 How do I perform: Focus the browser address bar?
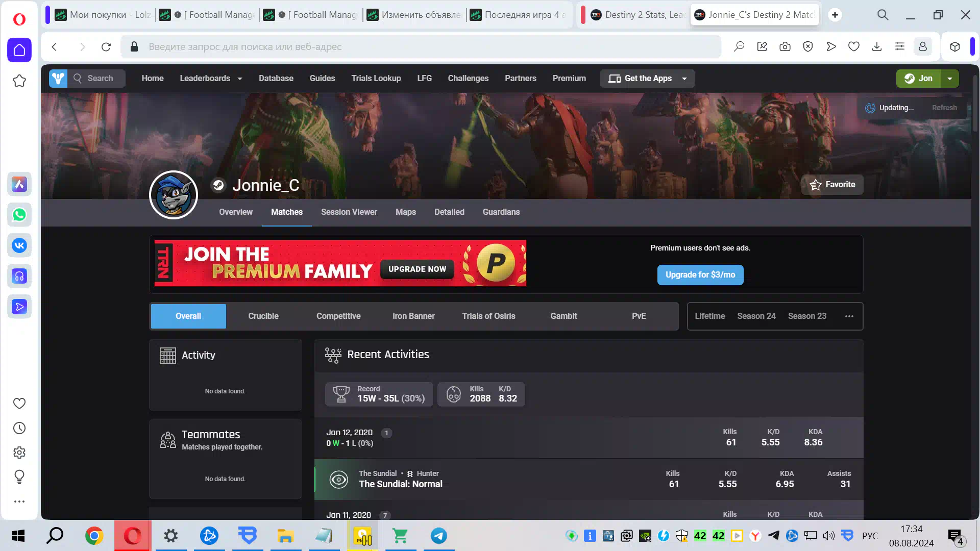point(421,47)
